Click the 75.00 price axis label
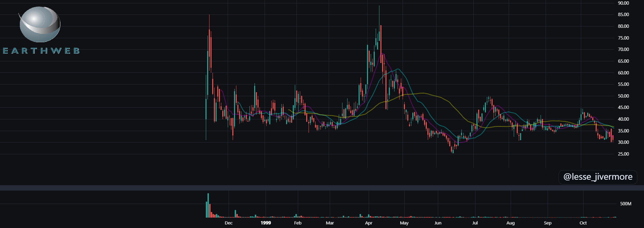The height and width of the screenshot is (228, 644). [623, 38]
